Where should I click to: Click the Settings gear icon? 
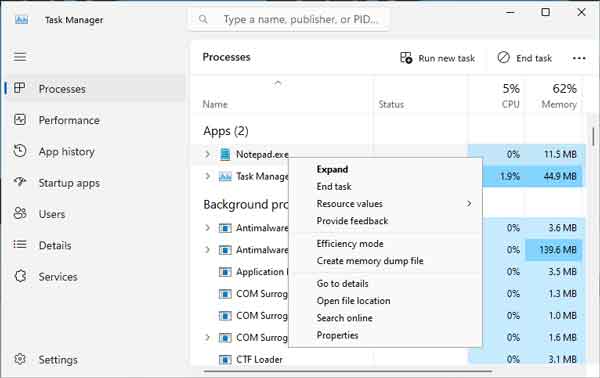20,359
